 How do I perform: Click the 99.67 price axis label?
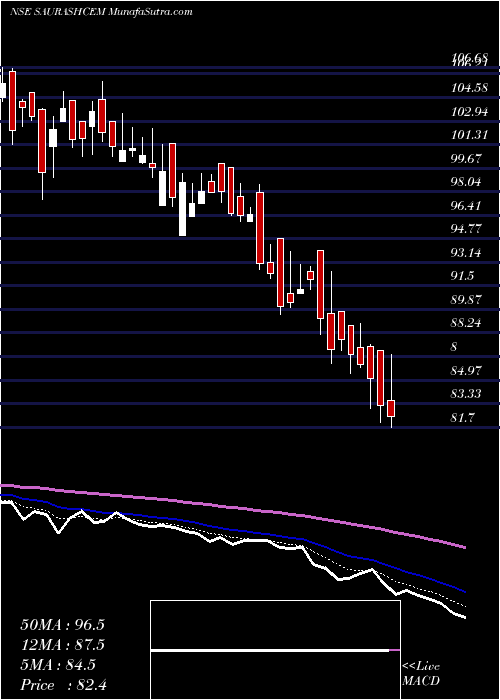[467, 159]
